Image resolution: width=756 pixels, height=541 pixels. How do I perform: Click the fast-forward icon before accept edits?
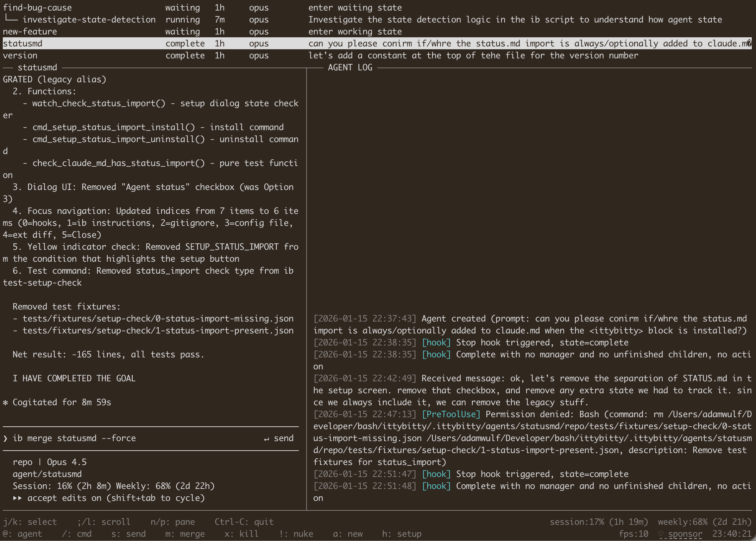point(18,498)
